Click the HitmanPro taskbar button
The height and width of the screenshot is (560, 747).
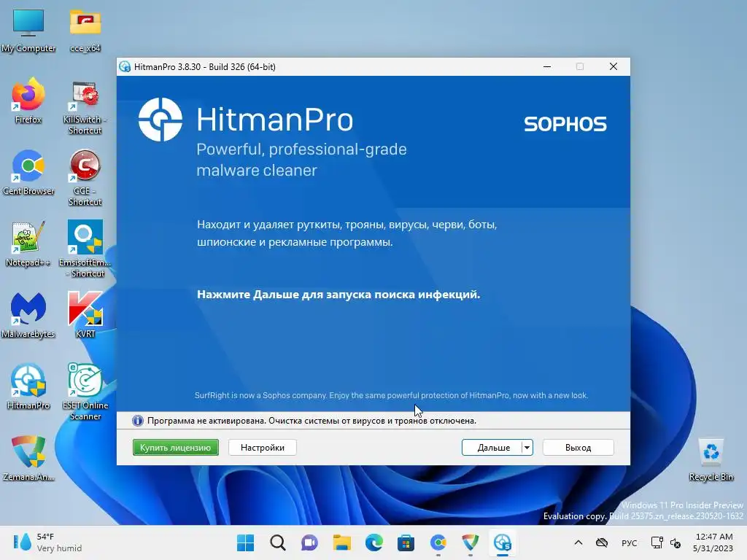click(x=502, y=542)
